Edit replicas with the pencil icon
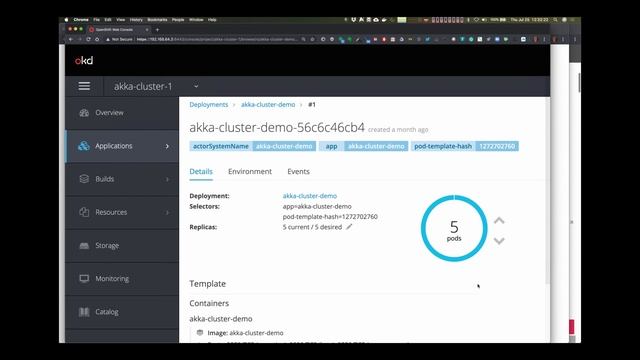 coord(349,227)
